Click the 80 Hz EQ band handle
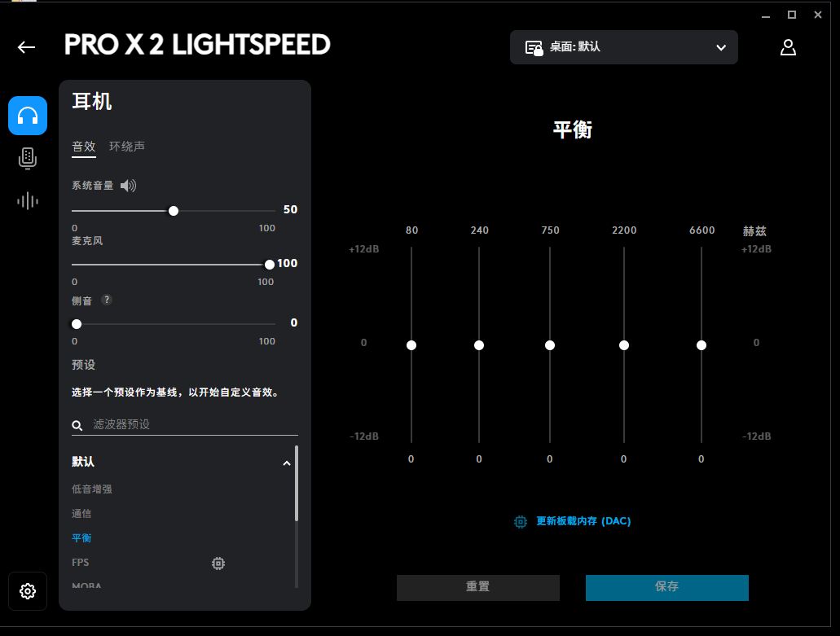 coord(411,345)
